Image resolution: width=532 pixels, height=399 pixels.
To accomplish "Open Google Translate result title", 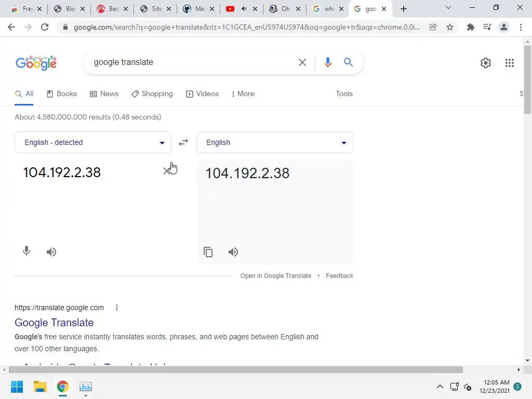I will 54,323.
